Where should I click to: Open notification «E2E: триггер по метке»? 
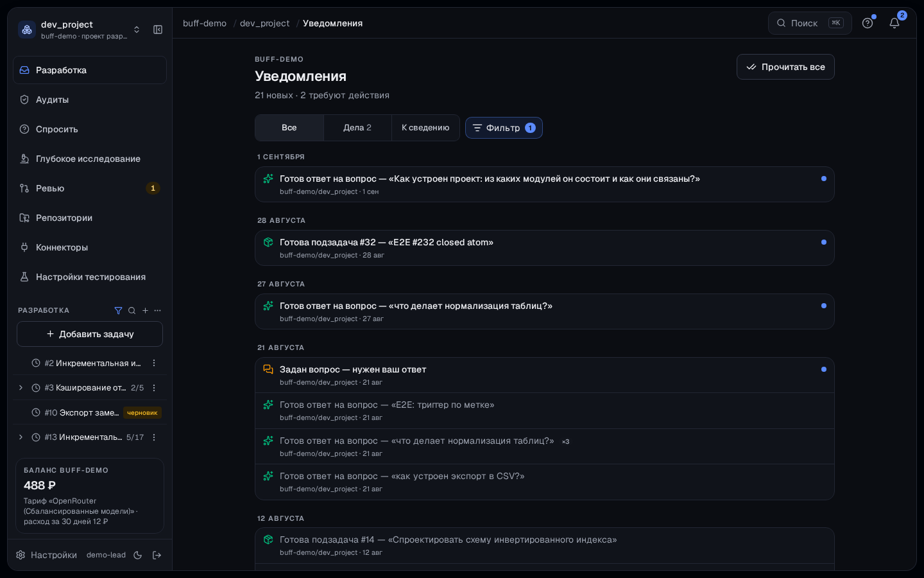[x=545, y=411]
